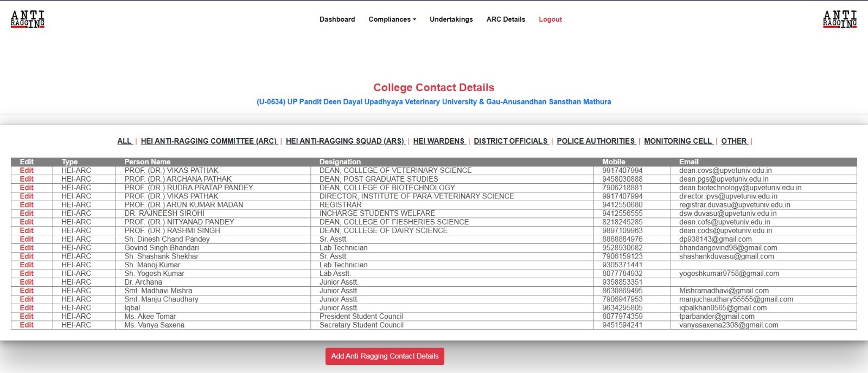The image size is (868, 373).
Task: Open the Dashboard menu item
Action: tap(337, 20)
